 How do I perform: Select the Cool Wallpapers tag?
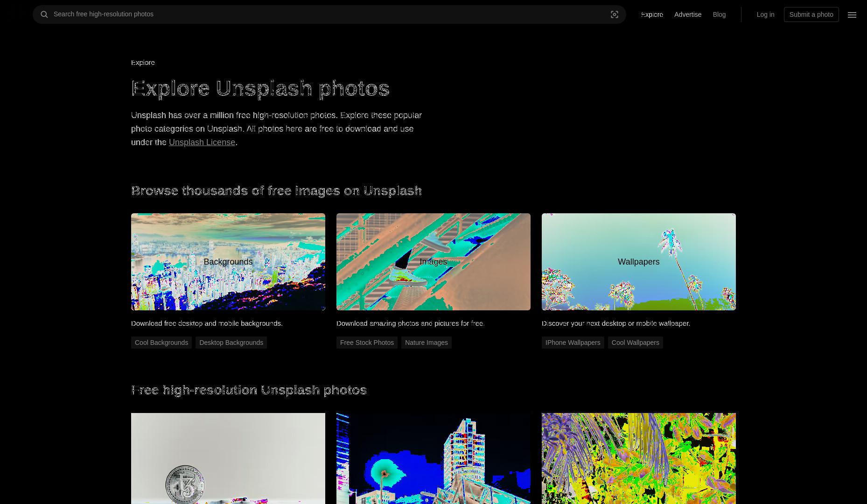coord(636,343)
